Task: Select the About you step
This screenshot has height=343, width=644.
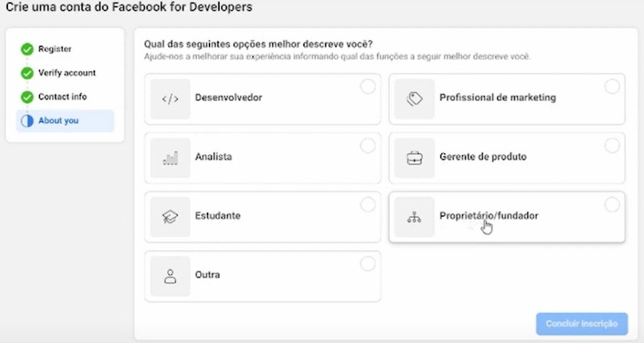Action: (x=58, y=121)
